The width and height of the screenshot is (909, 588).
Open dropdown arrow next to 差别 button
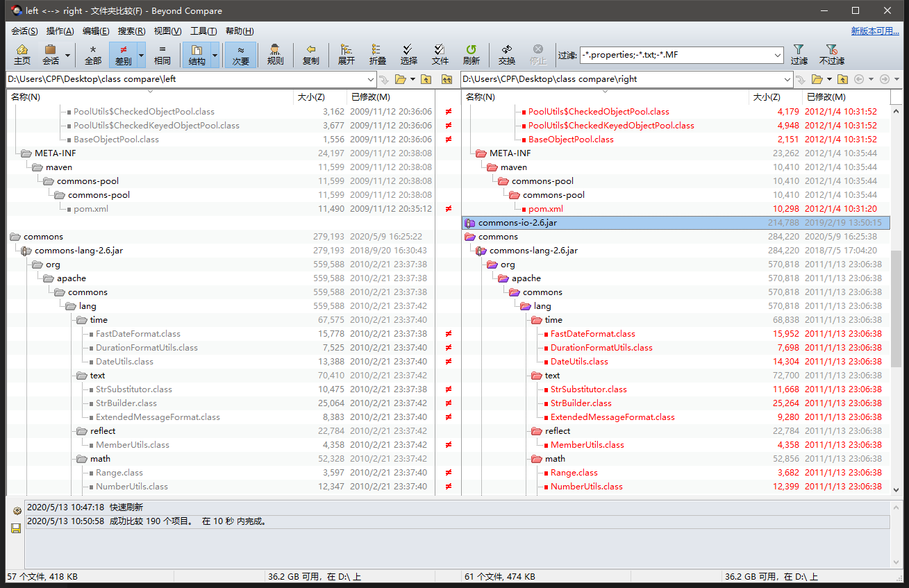[142, 55]
